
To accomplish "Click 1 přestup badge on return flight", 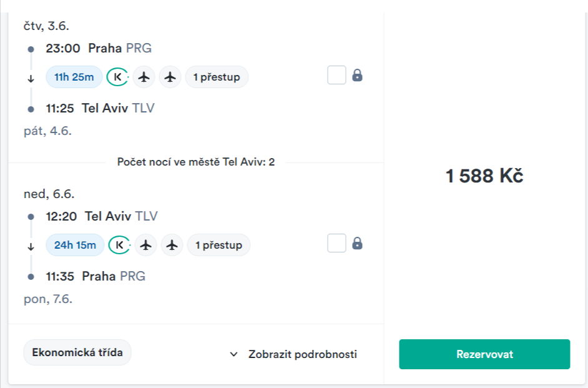I will click(x=218, y=245).
